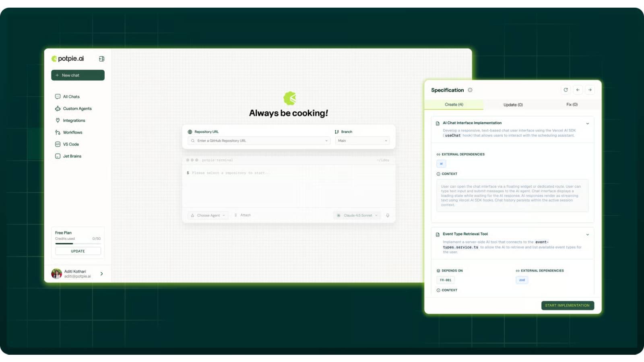Click the Integrations plug icon
This screenshot has height=362, width=644.
(58, 120)
